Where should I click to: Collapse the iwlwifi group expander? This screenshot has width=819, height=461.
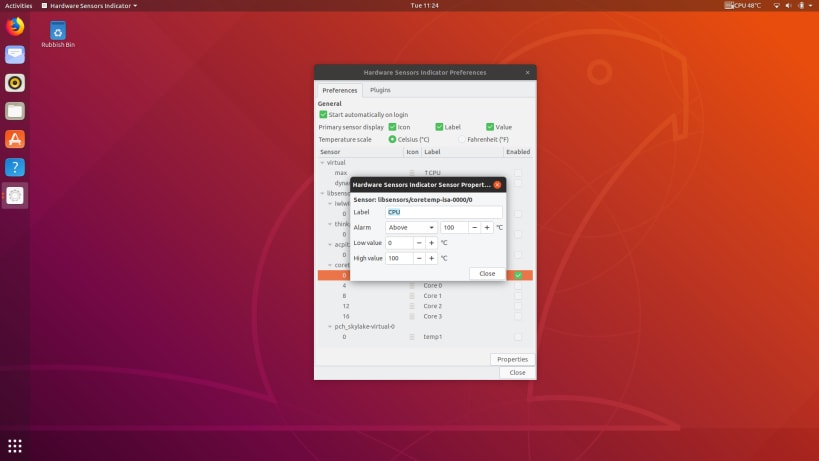[x=330, y=204]
